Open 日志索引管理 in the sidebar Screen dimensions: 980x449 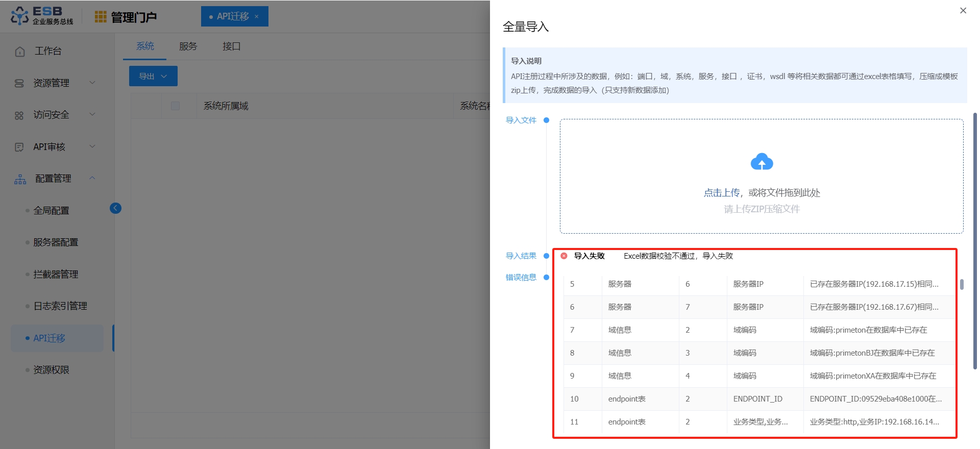[x=60, y=306]
